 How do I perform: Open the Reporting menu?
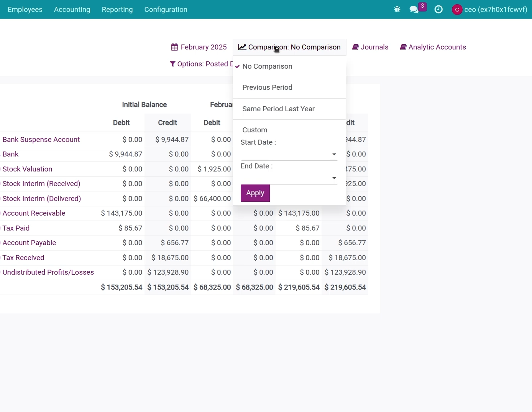point(117,10)
